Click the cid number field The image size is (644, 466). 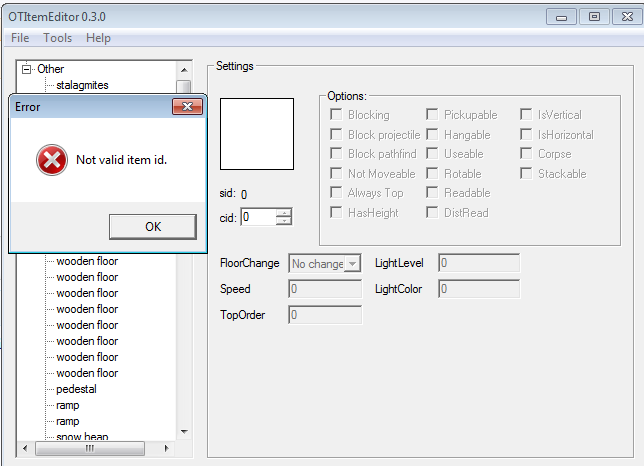[x=258, y=217]
